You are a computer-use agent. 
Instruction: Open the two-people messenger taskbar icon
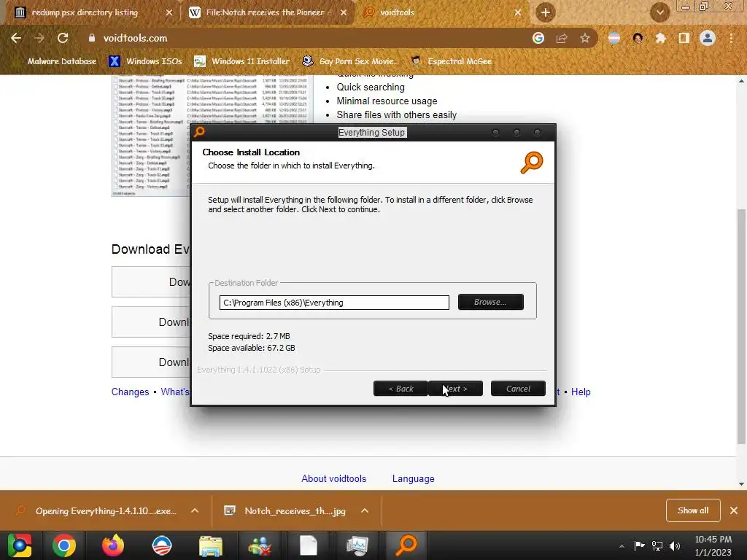pos(260,545)
